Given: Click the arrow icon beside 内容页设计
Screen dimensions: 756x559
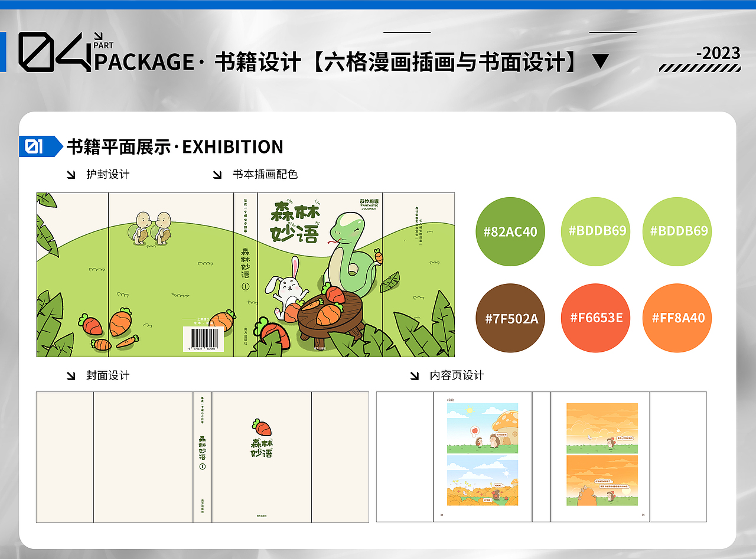Looking at the screenshot, I should [x=415, y=375].
